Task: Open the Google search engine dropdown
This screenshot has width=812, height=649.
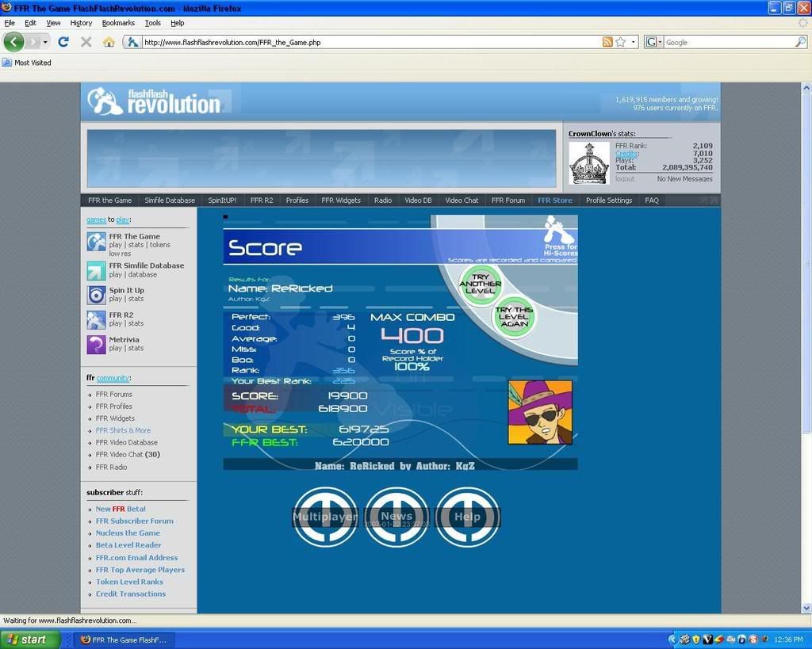Action: point(654,42)
